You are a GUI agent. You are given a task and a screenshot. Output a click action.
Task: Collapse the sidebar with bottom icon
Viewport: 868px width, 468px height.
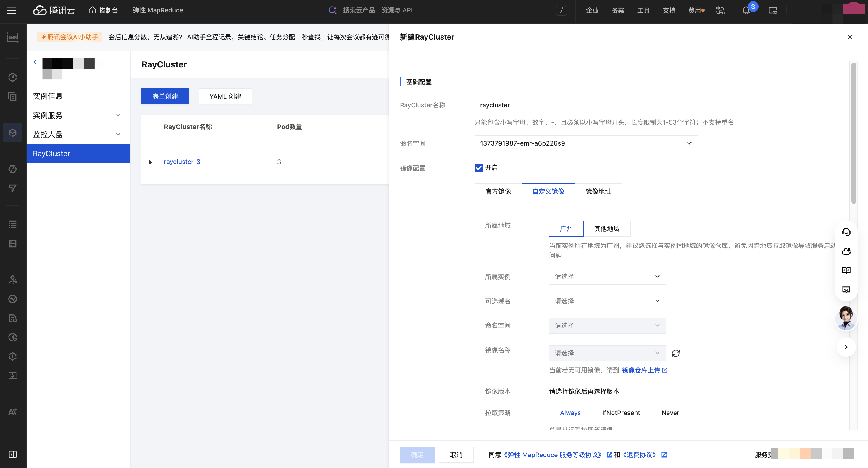tap(12, 454)
